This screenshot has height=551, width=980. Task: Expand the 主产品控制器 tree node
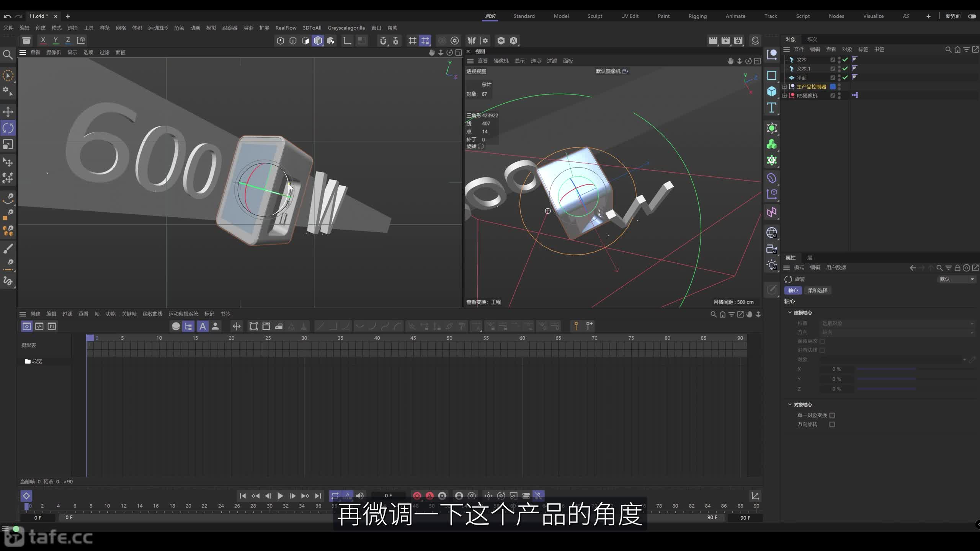[x=784, y=87]
